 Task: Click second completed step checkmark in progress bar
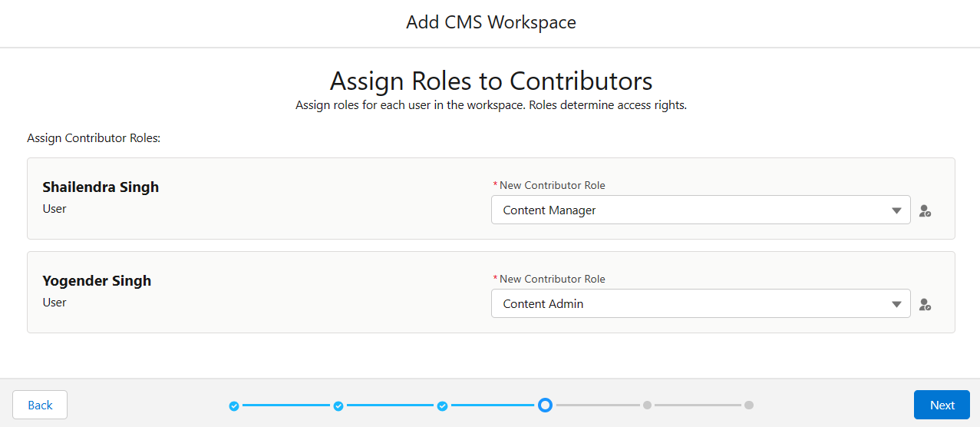pyautogui.click(x=338, y=405)
